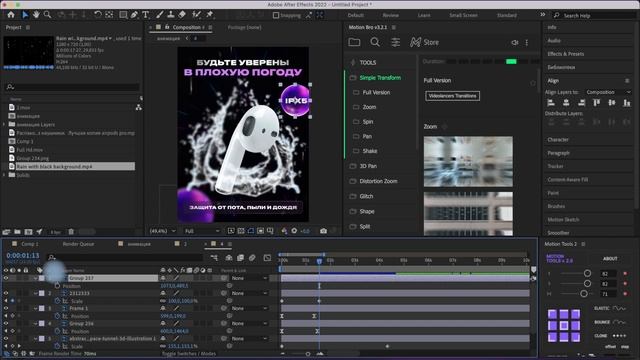
Task: Open parent None dropdown for Frame 1
Action: [x=249, y=308]
